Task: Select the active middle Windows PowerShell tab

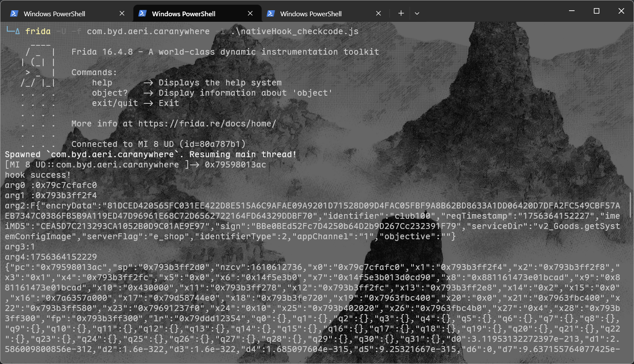Action: click(x=197, y=13)
